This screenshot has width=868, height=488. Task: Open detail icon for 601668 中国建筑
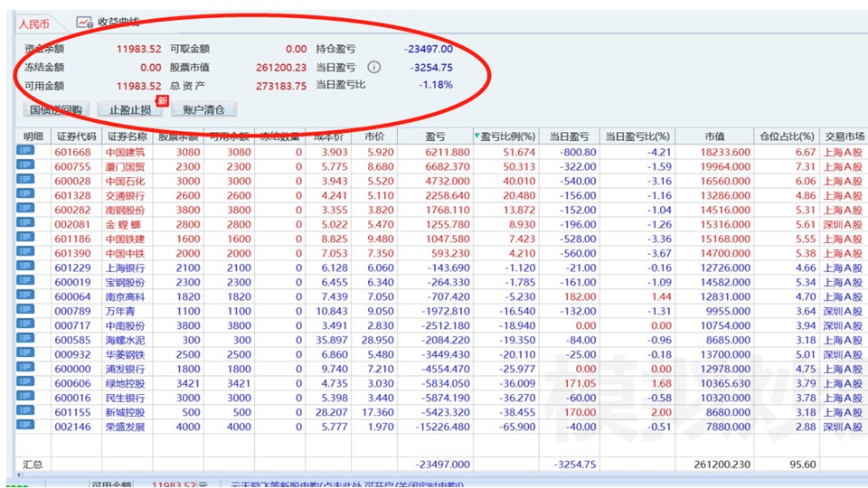[25, 151]
